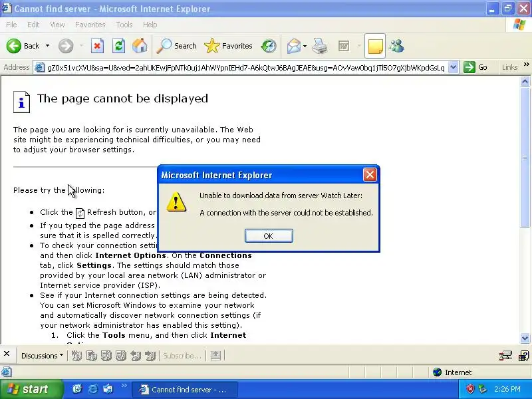Screen dimensions: 532x399
Task: Open the Favorites menu in menu bar
Action: coord(90,25)
